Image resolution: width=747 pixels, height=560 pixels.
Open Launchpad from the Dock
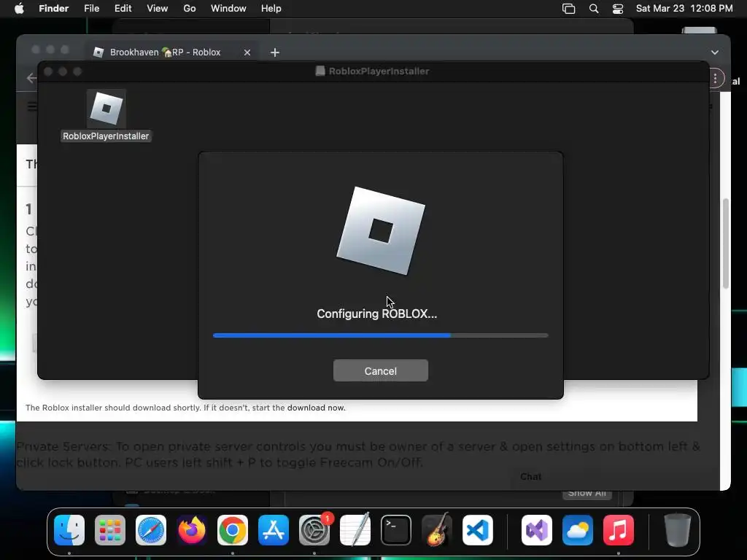110,530
